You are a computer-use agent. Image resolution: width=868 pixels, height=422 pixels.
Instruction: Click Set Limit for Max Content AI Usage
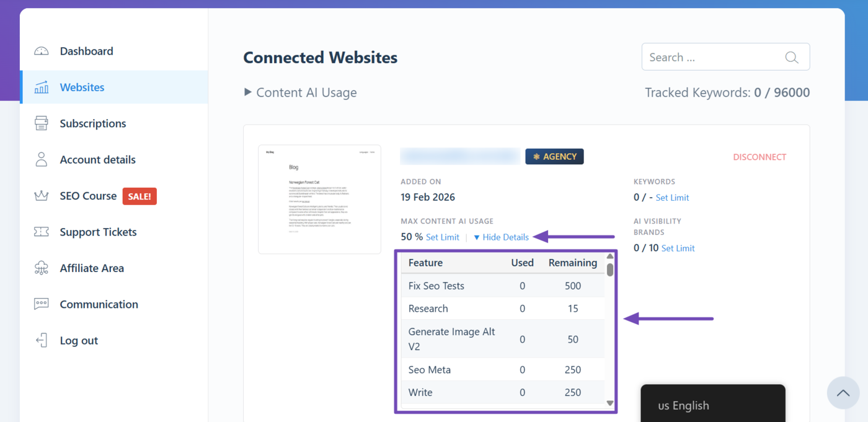click(x=443, y=237)
